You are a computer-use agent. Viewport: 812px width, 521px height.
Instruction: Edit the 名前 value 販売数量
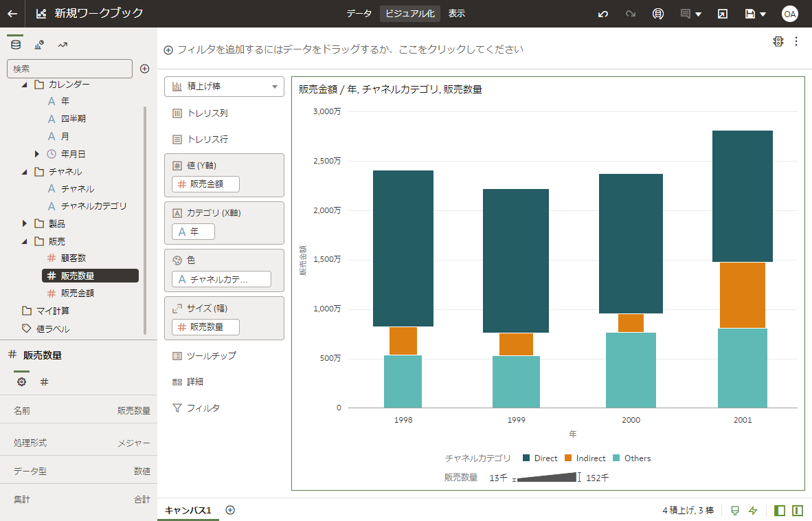coord(133,411)
